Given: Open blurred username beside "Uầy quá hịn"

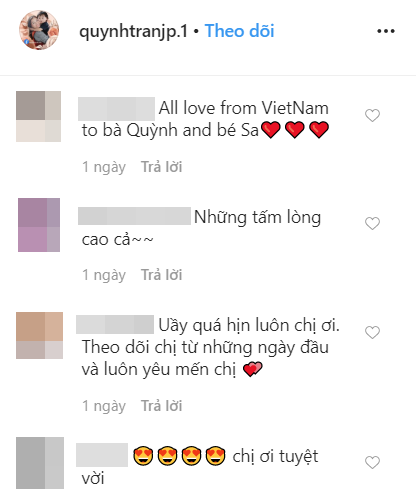Looking at the screenshot, I should coord(115,324).
